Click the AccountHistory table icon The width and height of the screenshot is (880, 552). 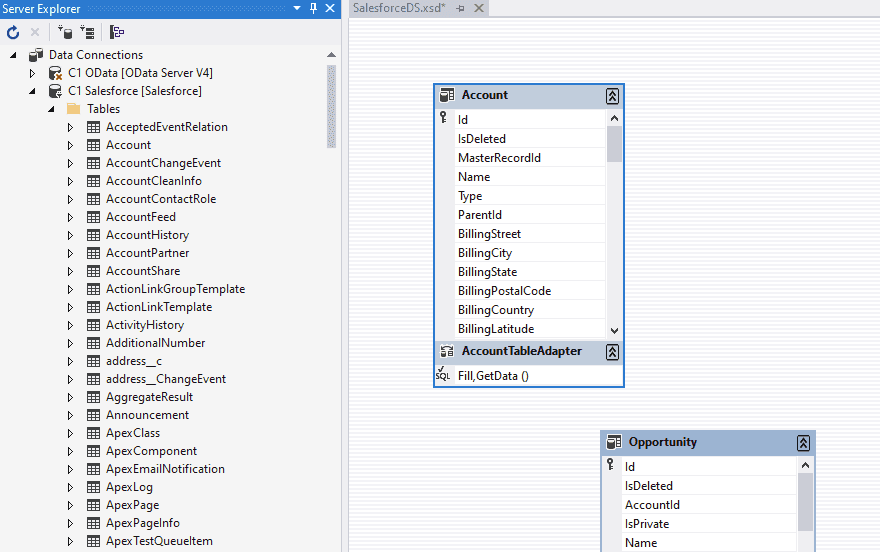tap(93, 235)
